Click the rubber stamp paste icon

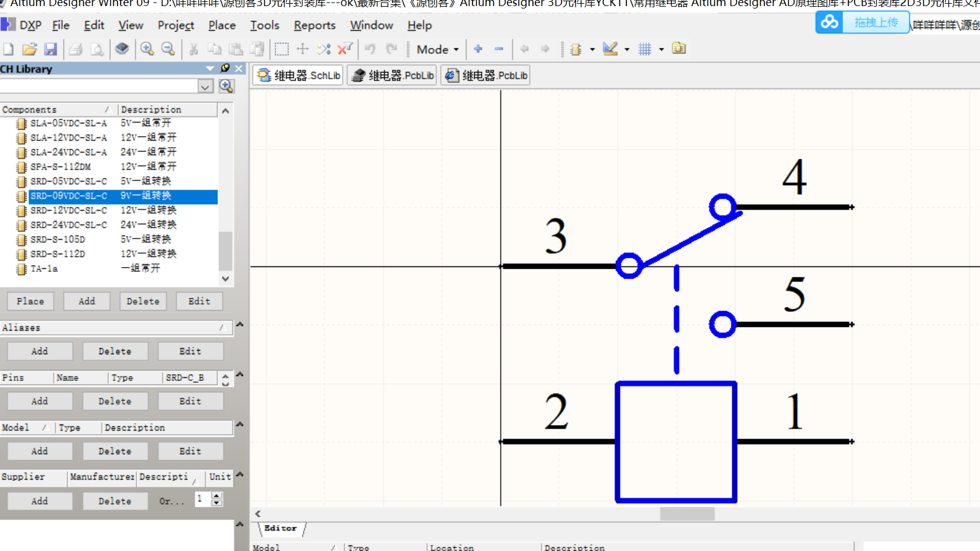click(257, 49)
